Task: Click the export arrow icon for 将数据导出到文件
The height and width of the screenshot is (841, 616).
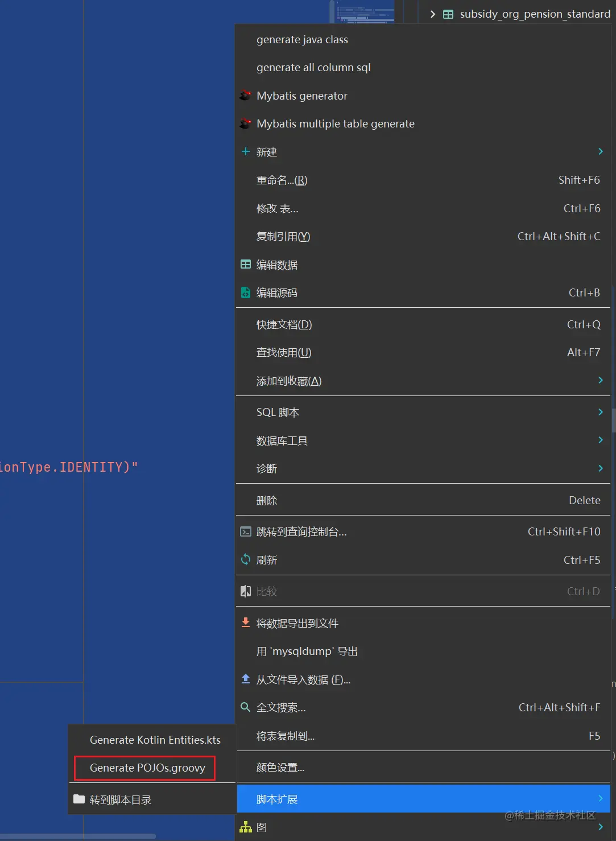Action: pyautogui.click(x=246, y=622)
